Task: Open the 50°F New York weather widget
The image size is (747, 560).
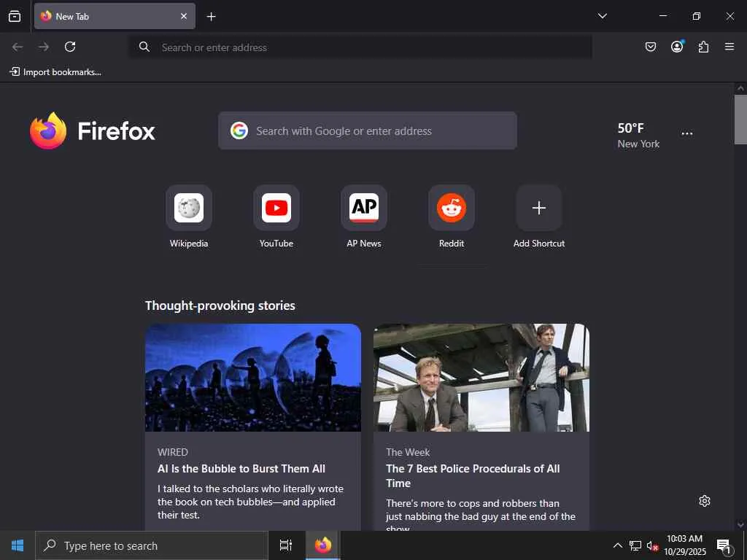Action: (x=638, y=135)
